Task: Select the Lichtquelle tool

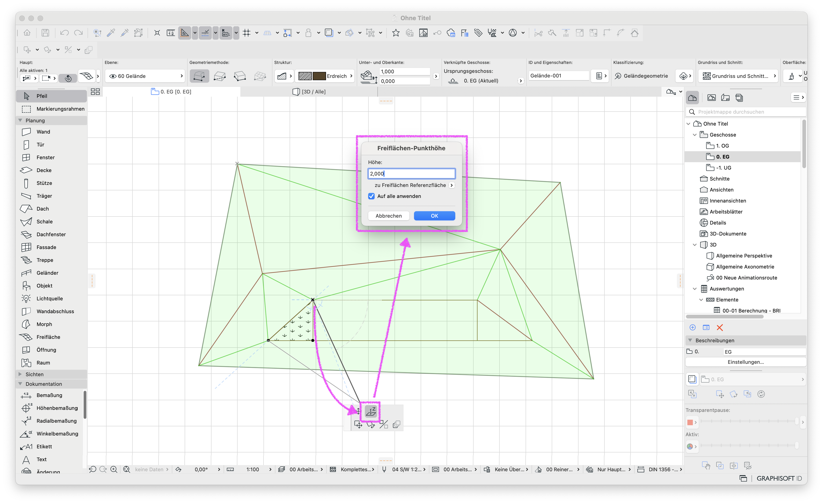Action: pyautogui.click(x=52, y=299)
